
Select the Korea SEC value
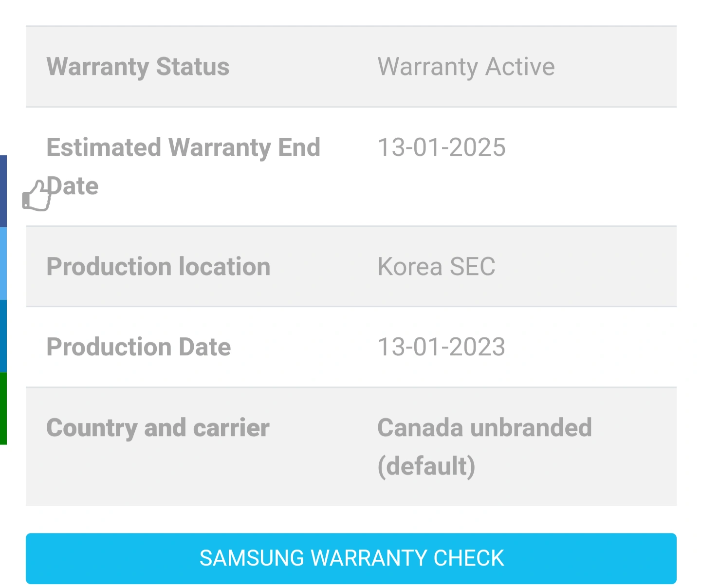point(436,267)
